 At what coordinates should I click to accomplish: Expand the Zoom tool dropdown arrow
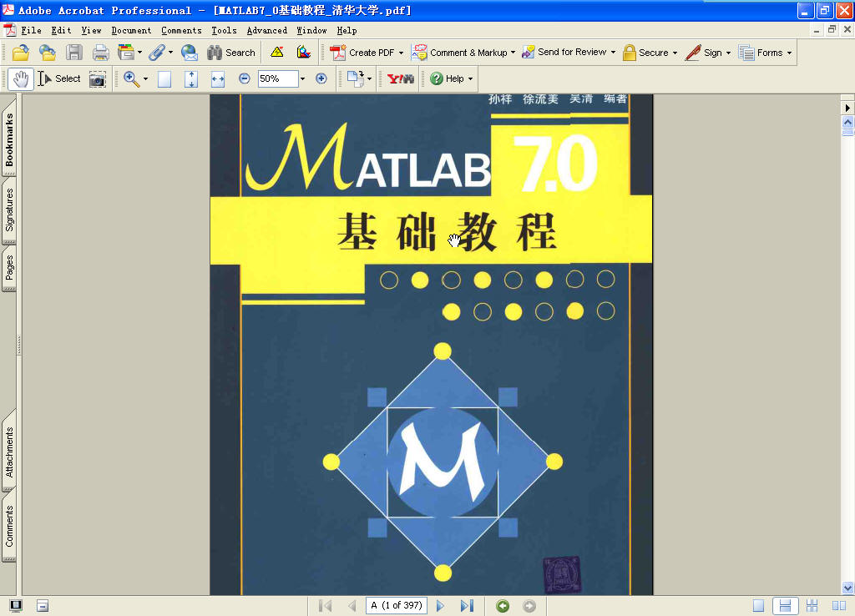point(145,79)
